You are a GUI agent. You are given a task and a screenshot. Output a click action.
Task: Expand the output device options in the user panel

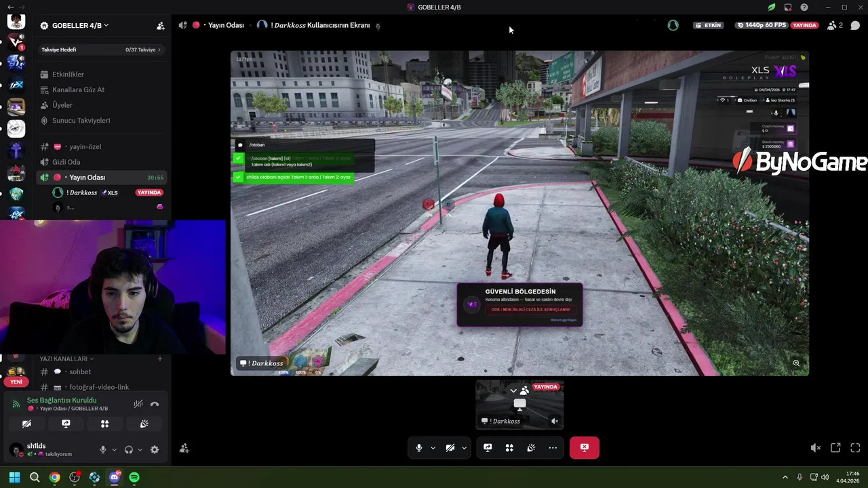tap(140, 449)
